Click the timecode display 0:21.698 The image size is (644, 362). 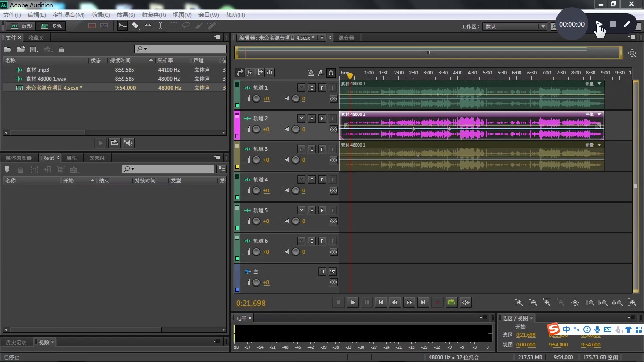[251, 303]
